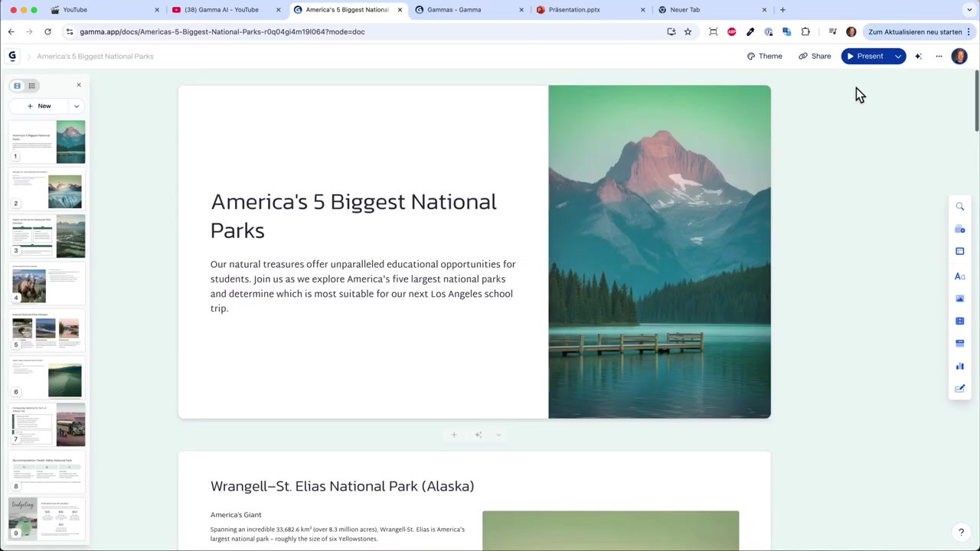This screenshot has height=551, width=980.
Task: Add card with plus below first slide
Action: 454,435
